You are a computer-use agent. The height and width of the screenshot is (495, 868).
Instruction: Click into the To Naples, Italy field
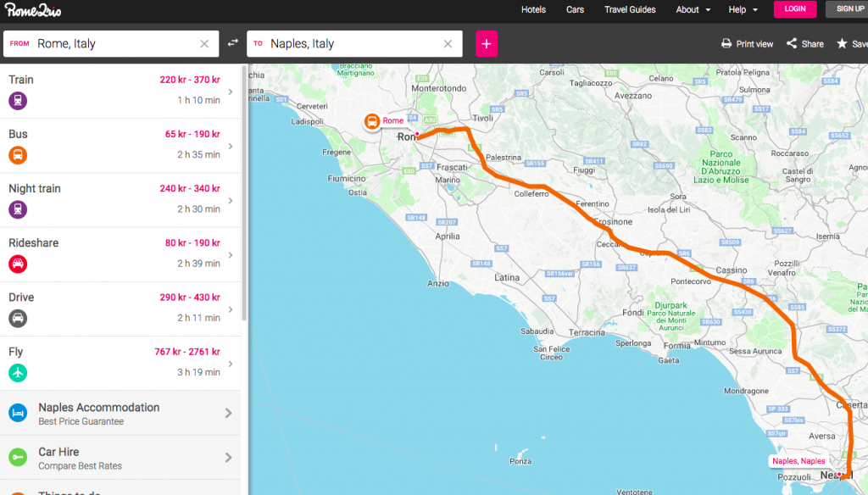pos(354,44)
